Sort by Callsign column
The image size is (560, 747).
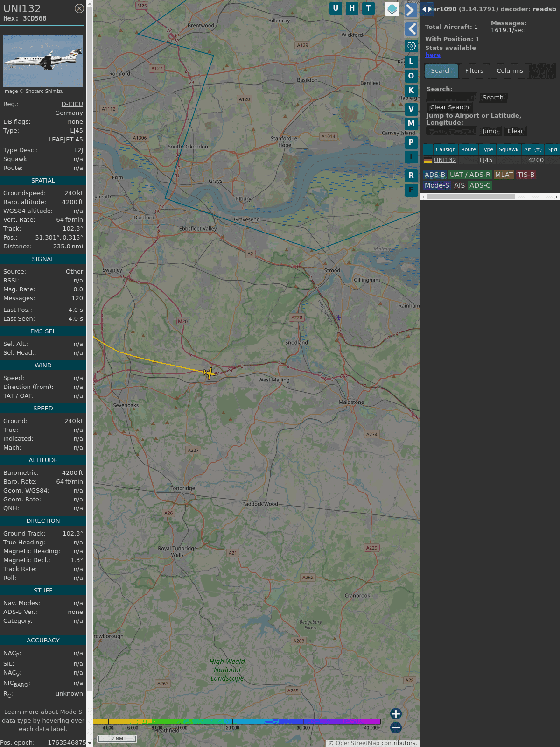pyautogui.click(x=446, y=149)
